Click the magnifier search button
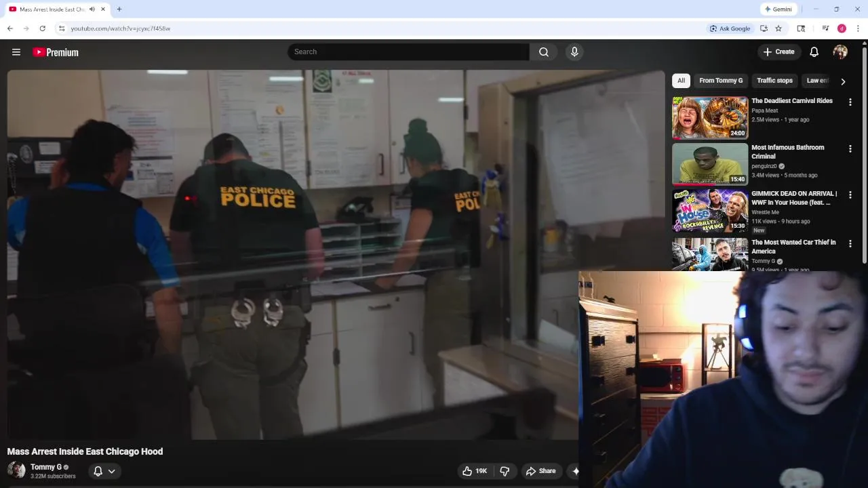Screen dimensions: 868x488 pyautogui.click(x=544, y=52)
